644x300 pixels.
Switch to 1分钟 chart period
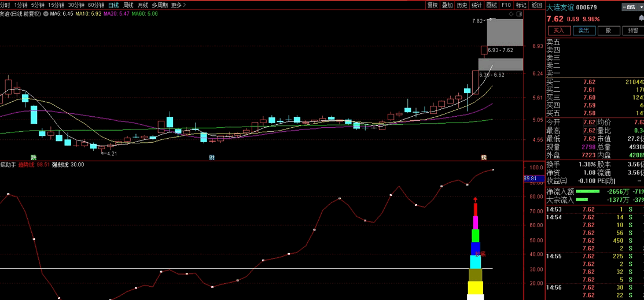tap(20, 5)
